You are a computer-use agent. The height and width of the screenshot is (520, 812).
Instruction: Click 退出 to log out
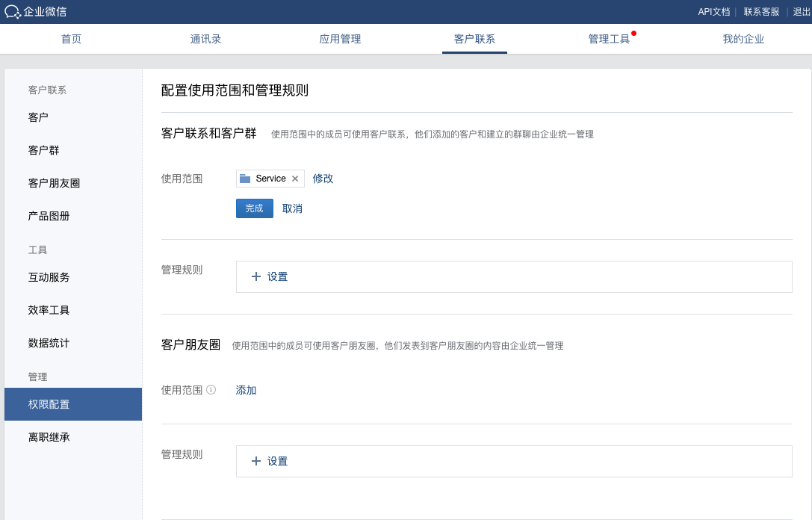coord(801,12)
